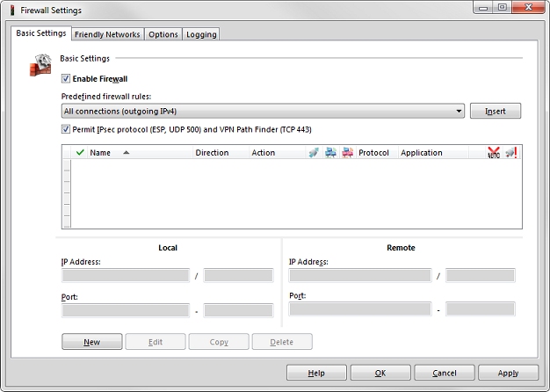Disable the Enable Firewall checkbox
Viewport: 550px width, 392px height.
coord(66,79)
